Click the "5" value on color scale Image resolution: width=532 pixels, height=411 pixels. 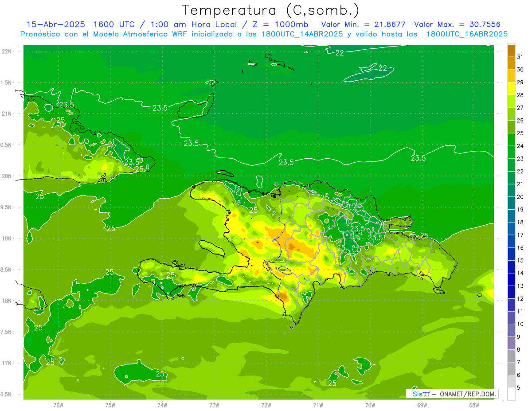click(519, 388)
